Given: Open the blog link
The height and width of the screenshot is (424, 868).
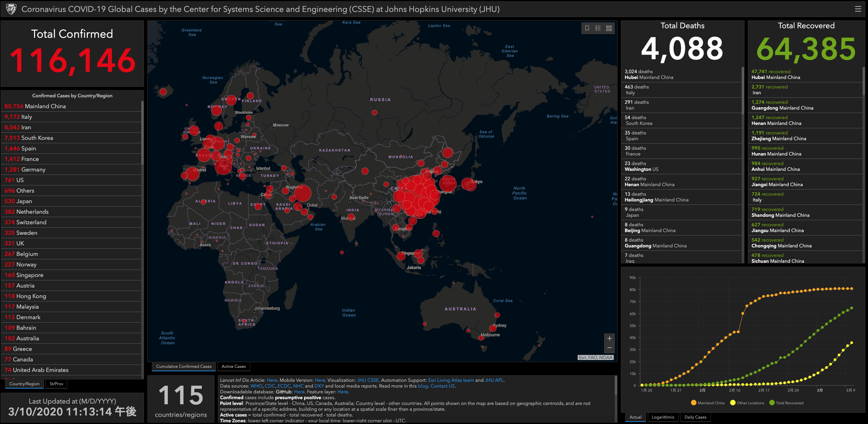Looking at the screenshot, I should tap(422, 386).
